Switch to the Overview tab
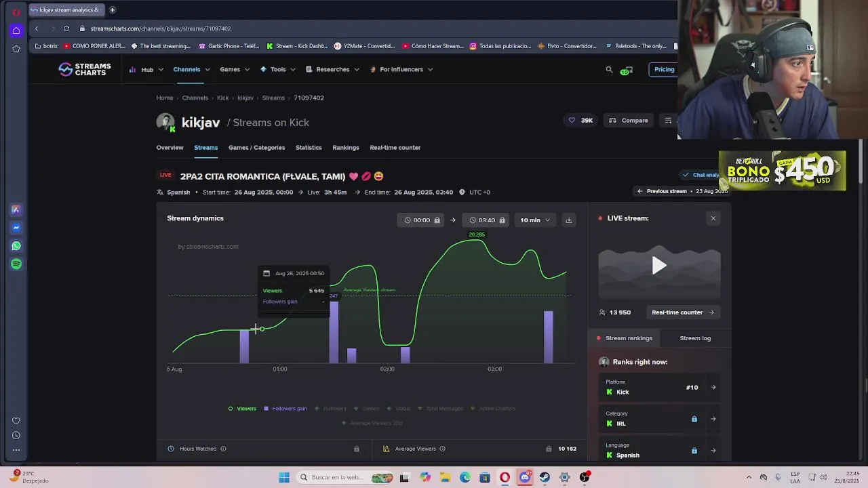The width and height of the screenshot is (868, 488). 170,147
